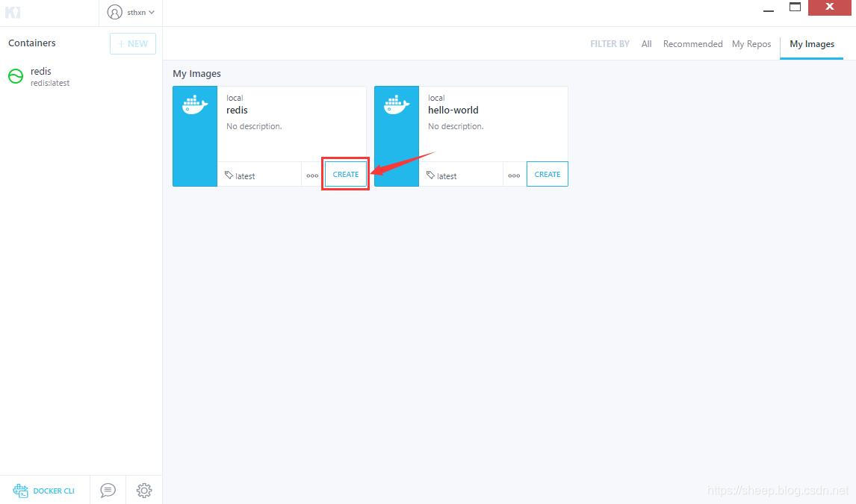Close the Kitematic window
Image resolution: width=856 pixels, height=504 pixels.
(829, 7)
